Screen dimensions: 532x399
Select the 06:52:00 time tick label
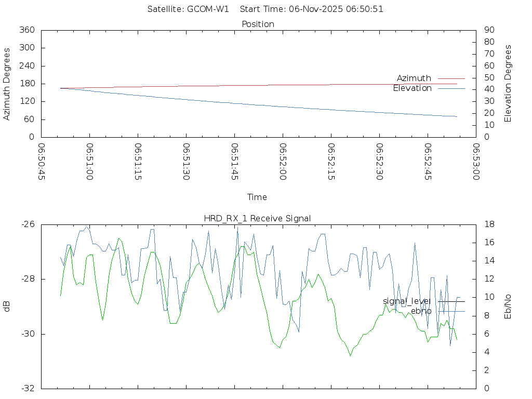283,162
